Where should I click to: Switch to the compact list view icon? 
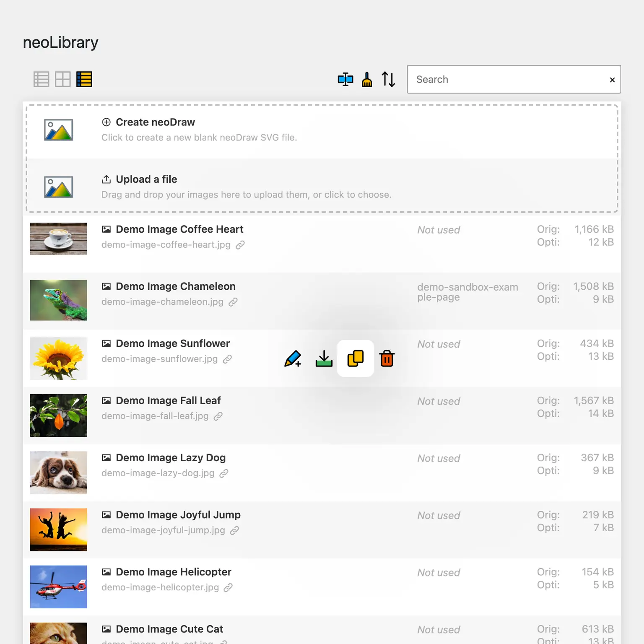pyautogui.click(x=41, y=79)
